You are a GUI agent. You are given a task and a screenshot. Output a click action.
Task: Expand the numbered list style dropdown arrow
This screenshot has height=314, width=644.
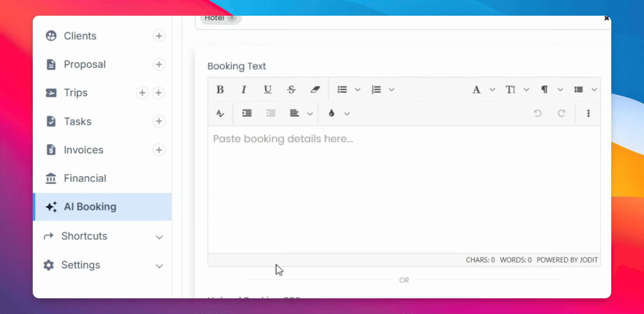tap(391, 89)
